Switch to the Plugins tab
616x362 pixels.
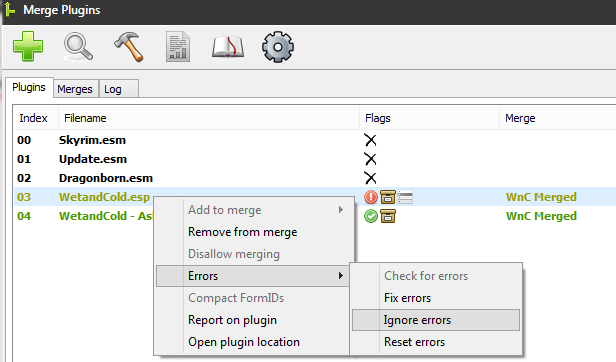tap(29, 87)
